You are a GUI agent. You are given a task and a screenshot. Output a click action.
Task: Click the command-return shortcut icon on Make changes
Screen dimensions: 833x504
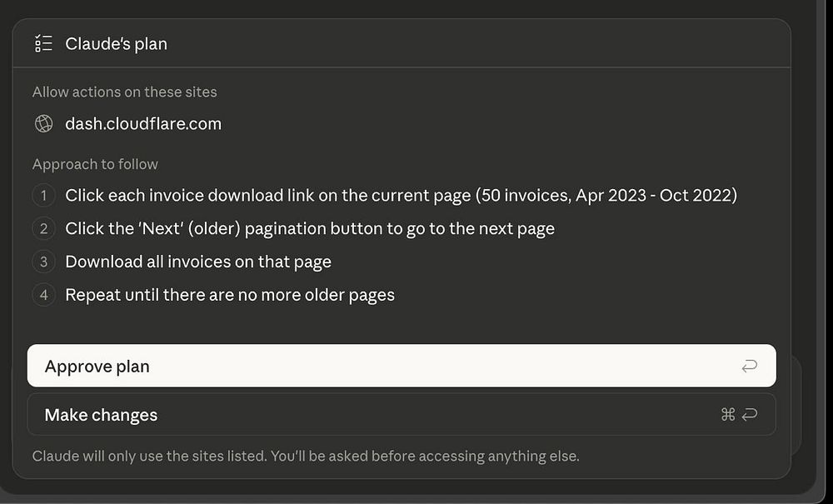click(739, 414)
